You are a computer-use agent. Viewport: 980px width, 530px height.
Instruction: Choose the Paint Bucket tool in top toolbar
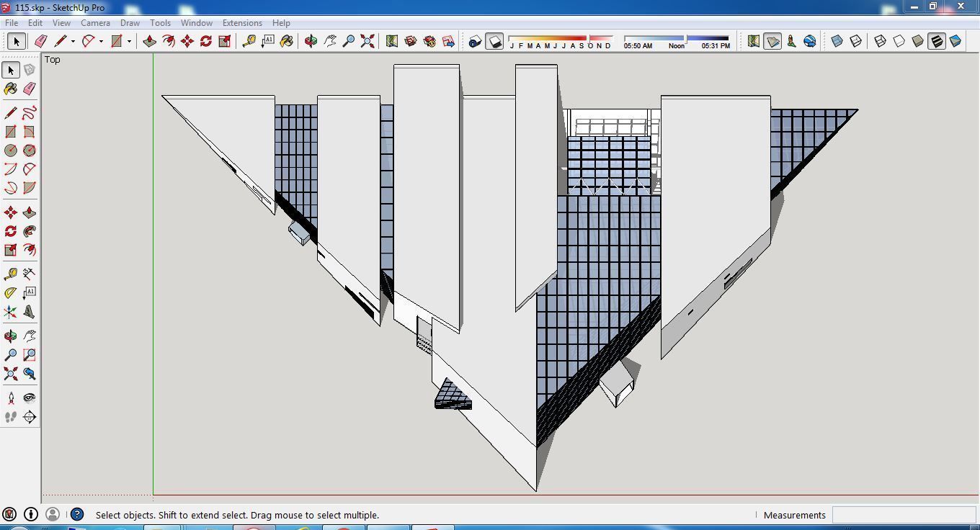[287, 42]
